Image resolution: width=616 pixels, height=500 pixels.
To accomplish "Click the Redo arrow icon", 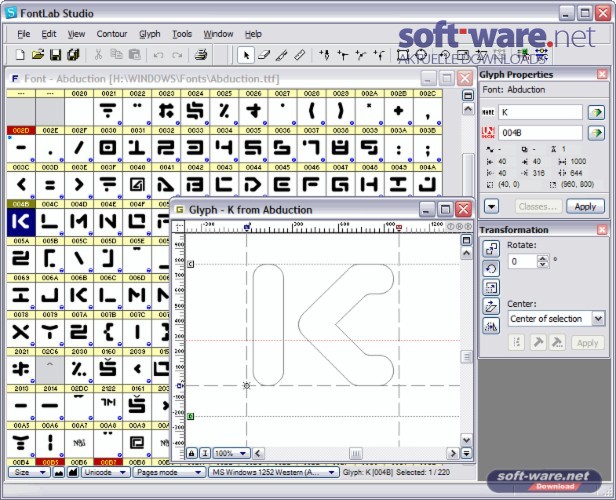I will pos(177,55).
